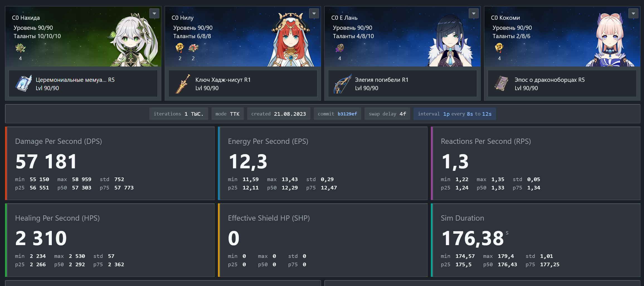Click Е Лань's artifact set icon
Image resolution: width=644 pixels, height=286 pixels.
click(340, 48)
